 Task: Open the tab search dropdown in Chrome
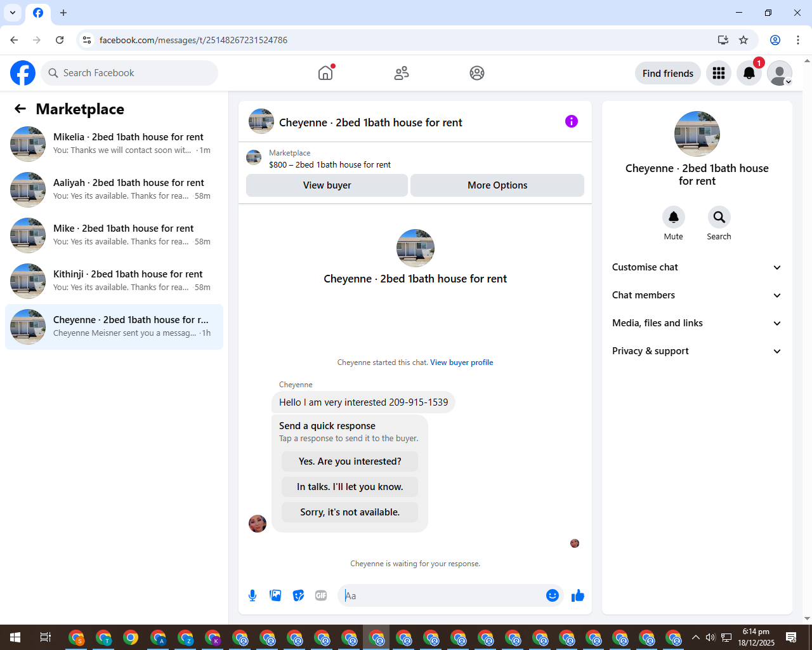pyautogui.click(x=13, y=13)
